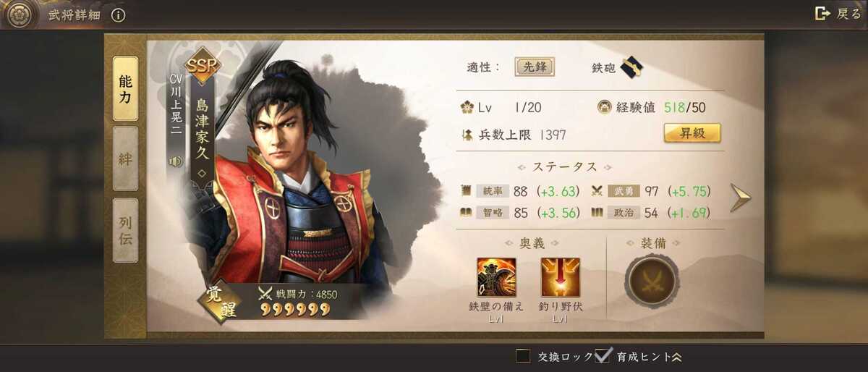
Task: Select the empty equipment slot under 装備
Action: click(652, 282)
